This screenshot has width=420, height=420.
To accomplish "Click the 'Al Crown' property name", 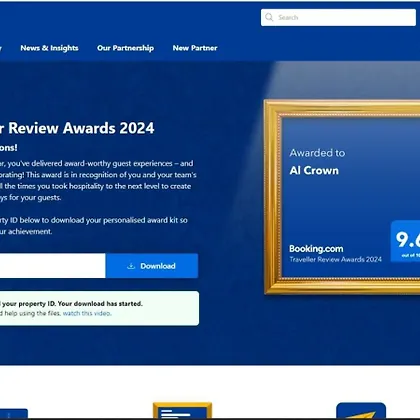I will [314, 171].
